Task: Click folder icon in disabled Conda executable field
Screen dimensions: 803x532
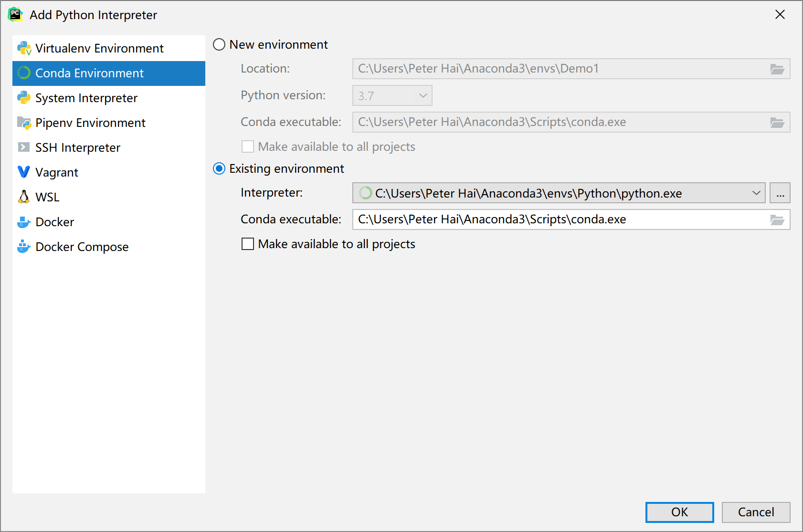Action: coord(777,123)
